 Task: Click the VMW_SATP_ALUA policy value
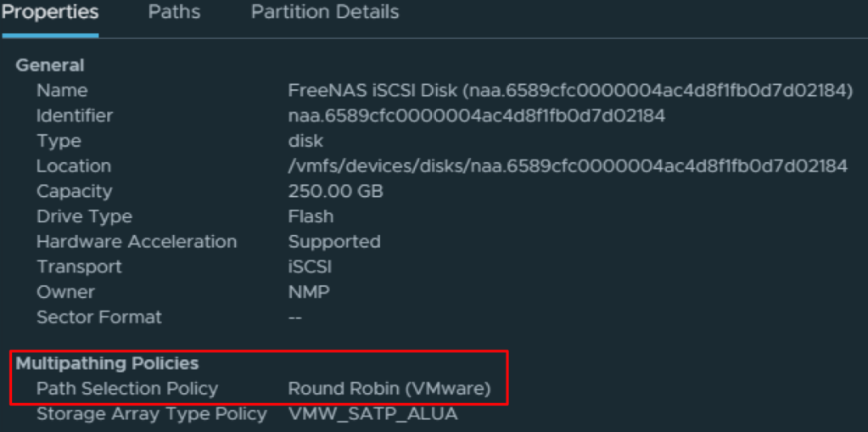tap(372, 414)
